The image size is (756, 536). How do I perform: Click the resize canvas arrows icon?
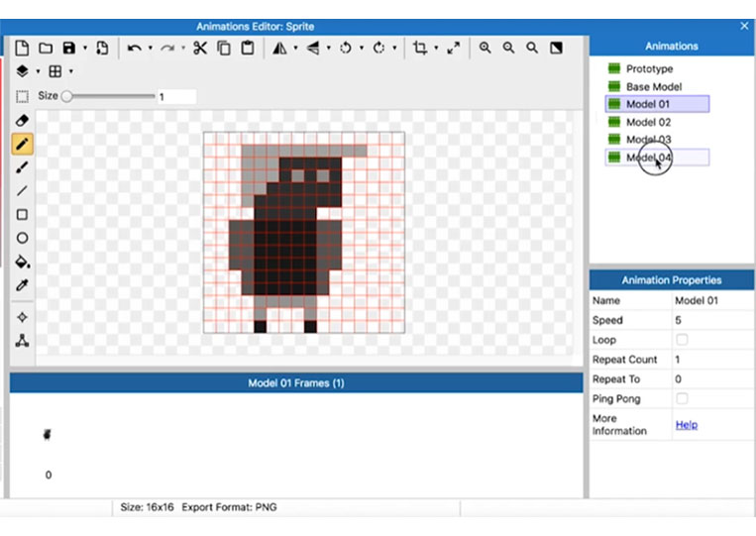point(453,48)
